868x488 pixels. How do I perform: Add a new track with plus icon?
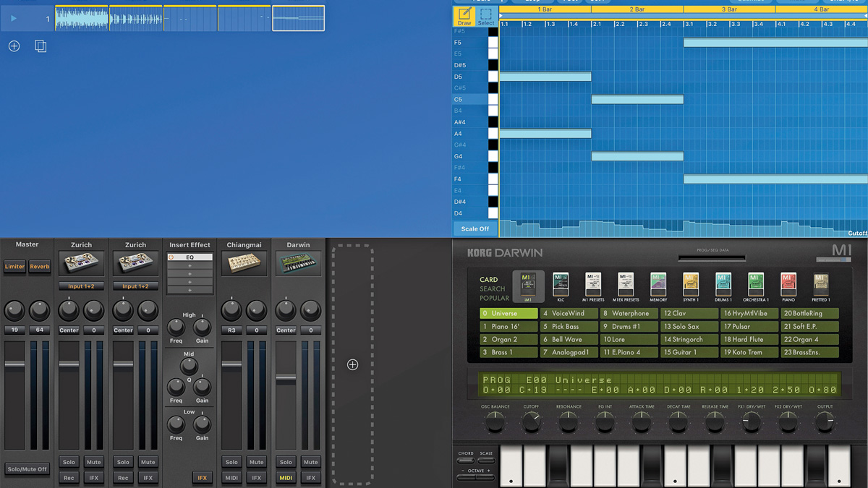pos(14,46)
